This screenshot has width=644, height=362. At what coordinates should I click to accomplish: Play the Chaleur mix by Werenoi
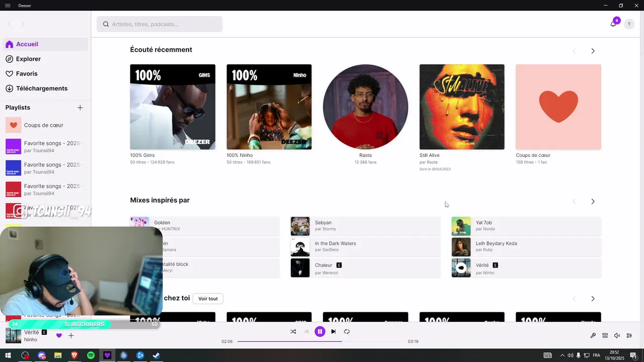click(366, 268)
